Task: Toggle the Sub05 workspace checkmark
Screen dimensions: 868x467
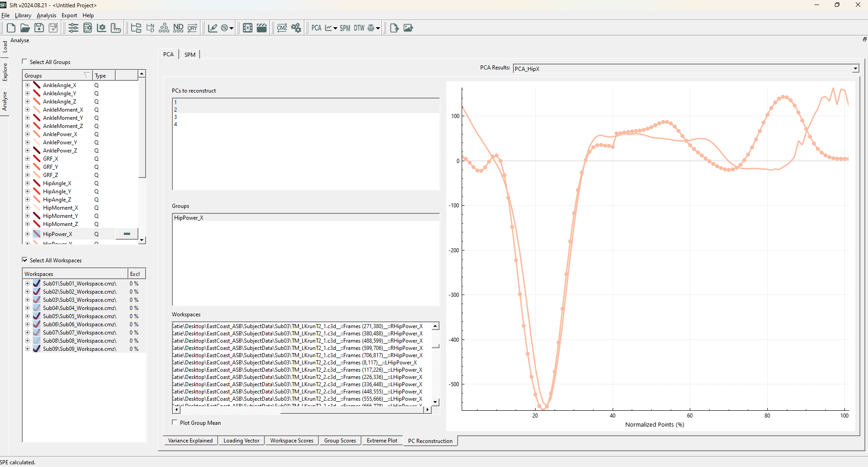Action: (x=37, y=316)
